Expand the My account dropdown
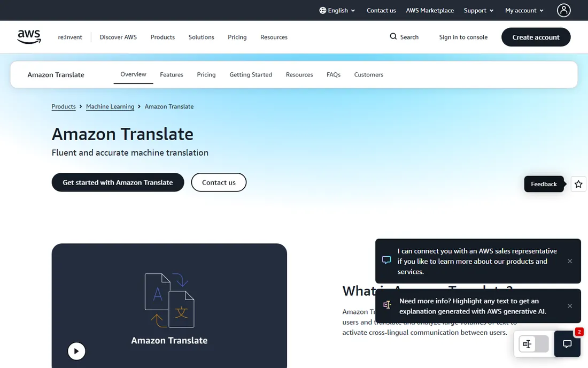 click(524, 10)
